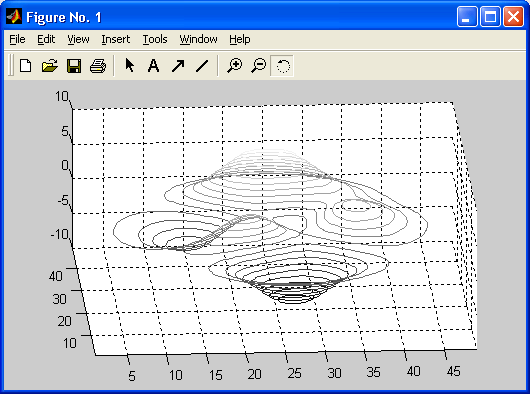Open the View menu
Image resolution: width=530 pixels, height=394 pixels.
click(x=78, y=39)
